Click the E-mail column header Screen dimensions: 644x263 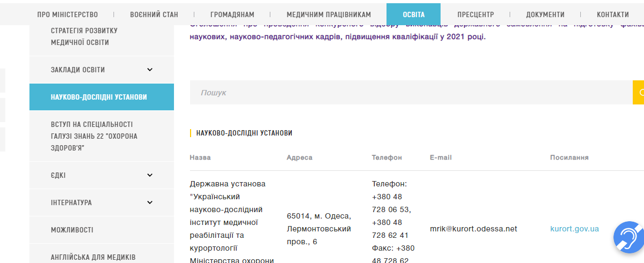[x=441, y=157]
